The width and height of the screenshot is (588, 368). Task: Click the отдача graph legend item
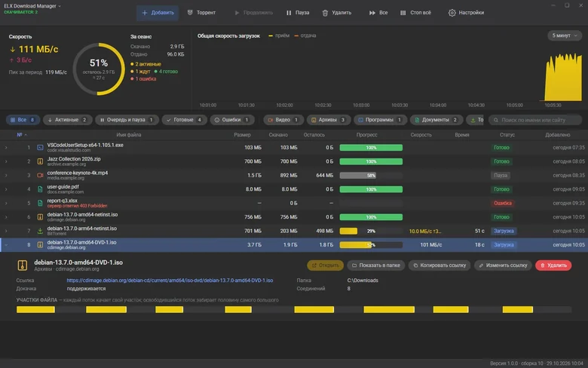(x=305, y=35)
